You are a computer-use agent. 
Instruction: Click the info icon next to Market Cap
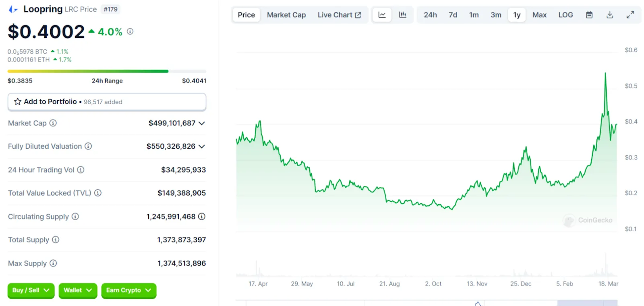pyautogui.click(x=54, y=123)
